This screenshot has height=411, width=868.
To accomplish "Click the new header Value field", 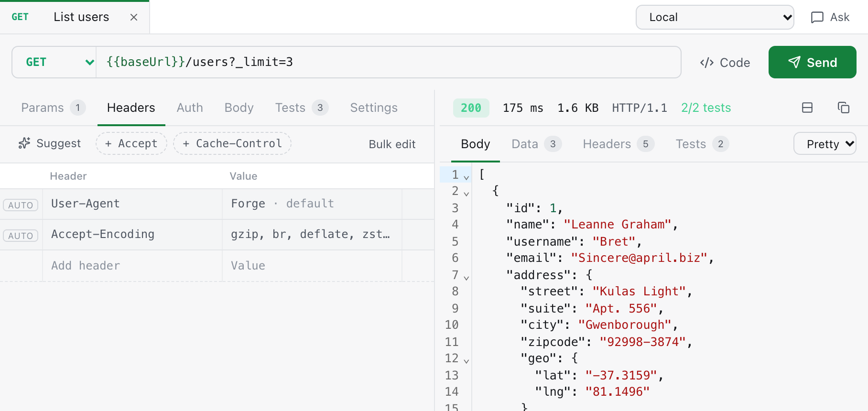I will 312,266.
